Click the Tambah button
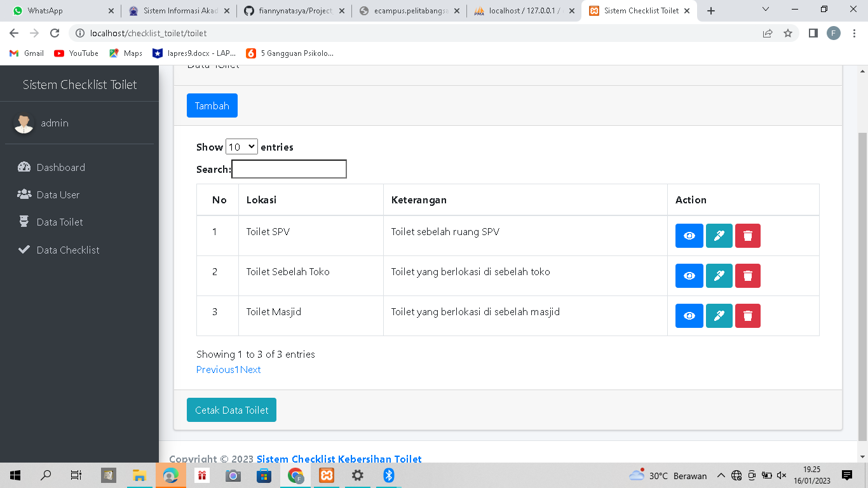Viewport: 868px width, 488px height. click(x=212, y=105)
